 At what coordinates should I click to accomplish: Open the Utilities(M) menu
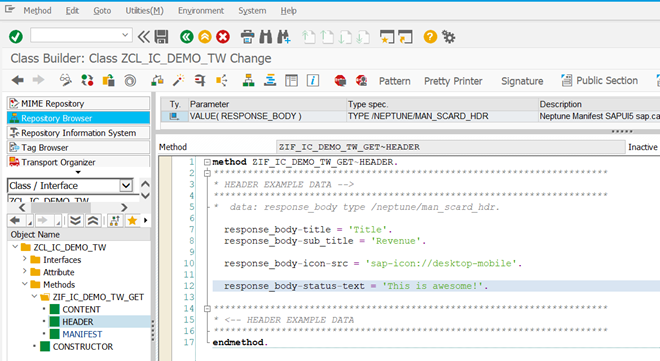144,11
